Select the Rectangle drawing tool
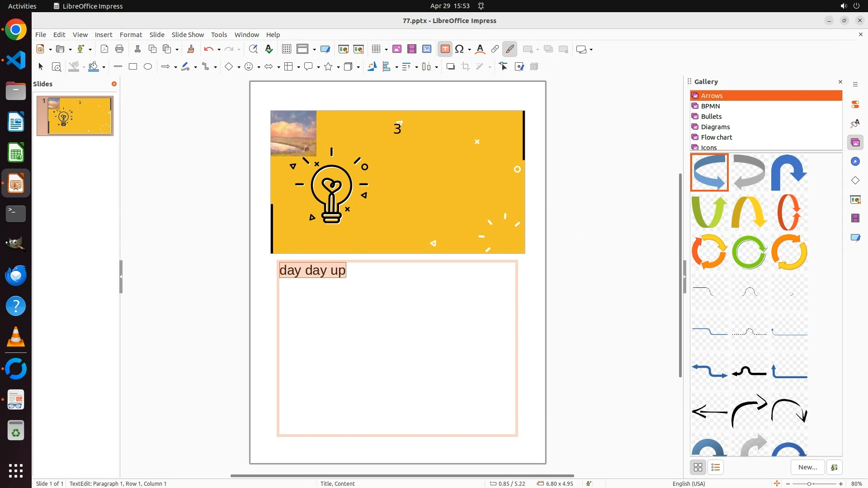Screen dimensions: 868x488 tap(133, 67)
